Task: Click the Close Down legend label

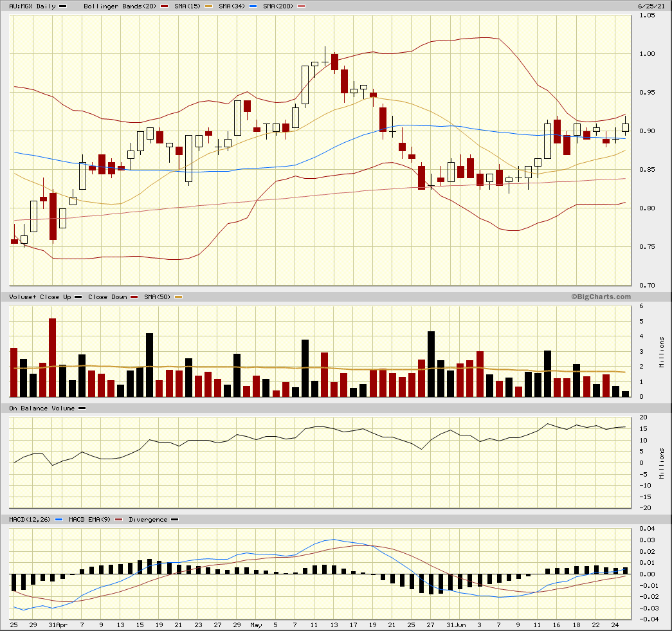Action: 107,297
